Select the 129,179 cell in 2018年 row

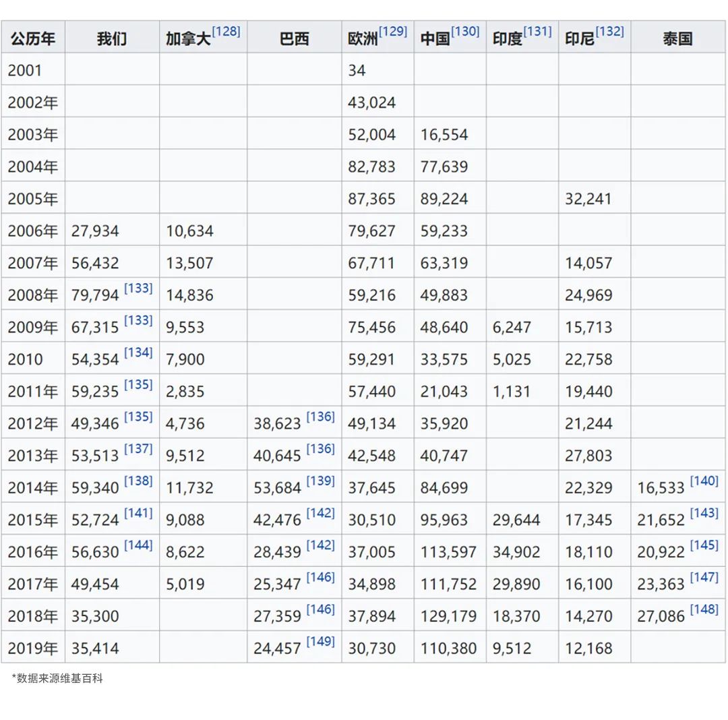pos(450,615)
